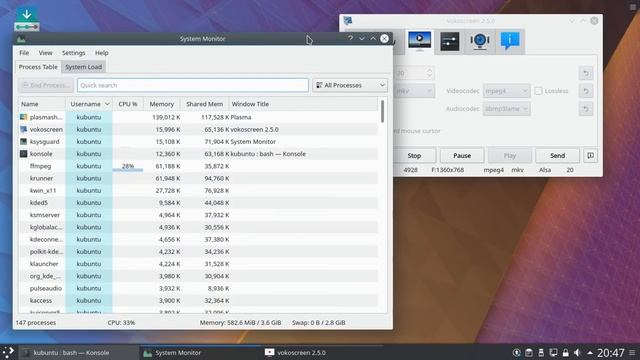
Task: Switch to the System Load tab
Action: coord(84,67)
